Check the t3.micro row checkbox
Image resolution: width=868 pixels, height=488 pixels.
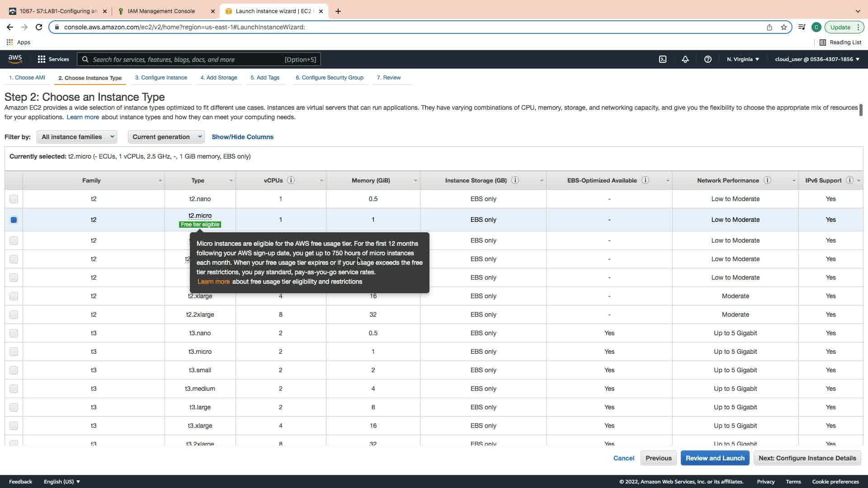[14, 352]
